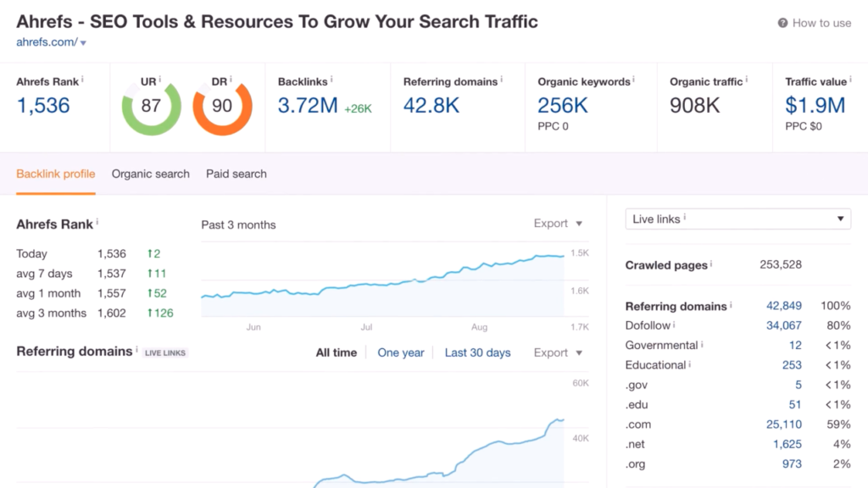868x488 pixels.
Task: Click the +26K backlinks change
Action: 359,109
